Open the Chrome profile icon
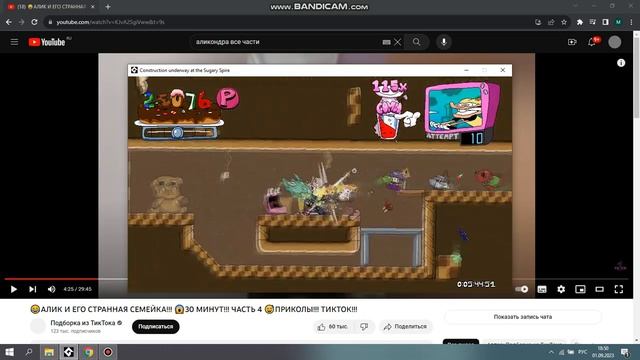Image resolution: width=640 pixels, height=360 pixels. [619, 22]
